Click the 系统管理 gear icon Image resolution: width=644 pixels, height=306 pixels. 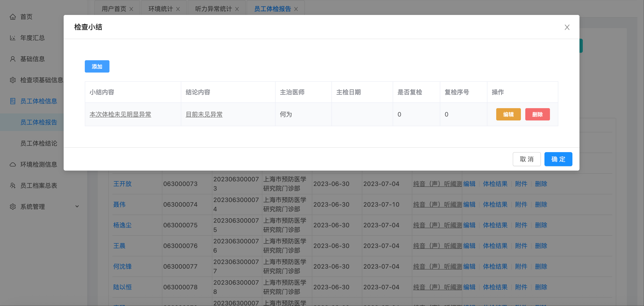[x=13, y=206]
